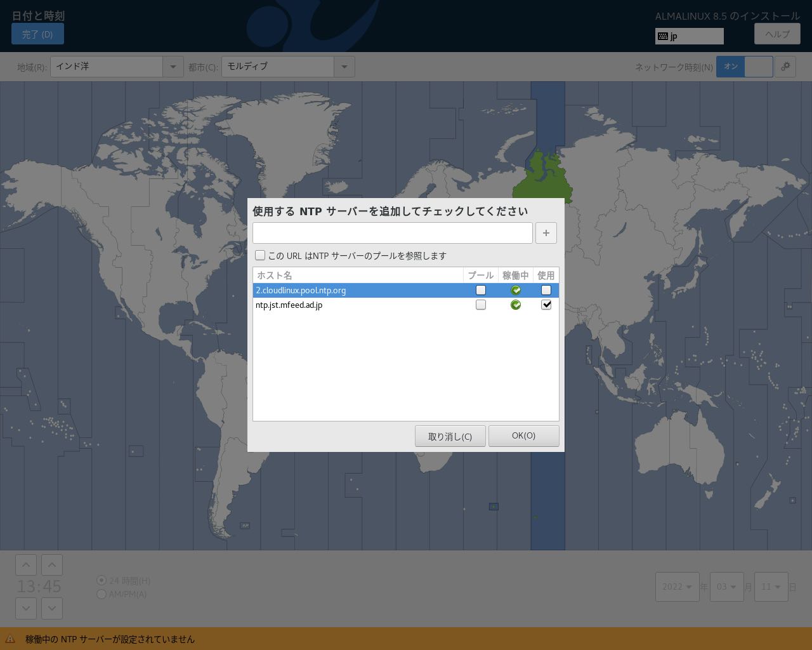
Task: Open the city dropdown showing モルディブ
Action: (x=287, y=67)
